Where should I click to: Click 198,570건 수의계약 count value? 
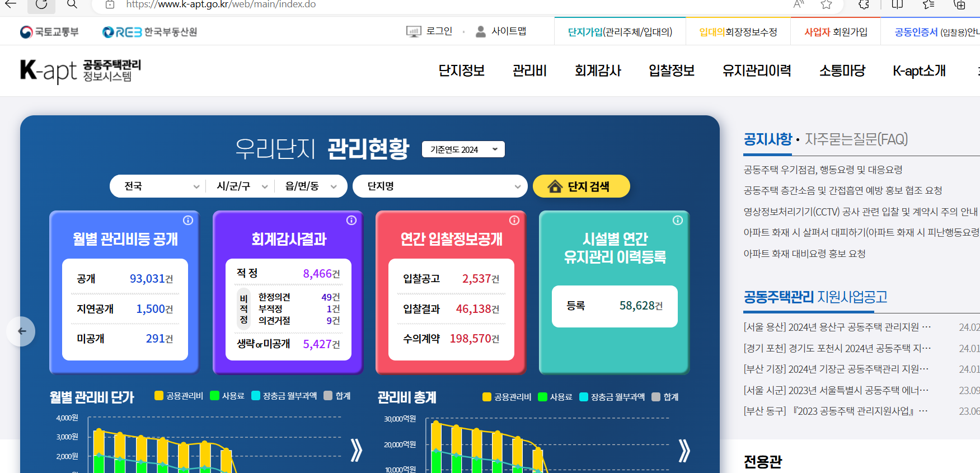coord(475,339)
